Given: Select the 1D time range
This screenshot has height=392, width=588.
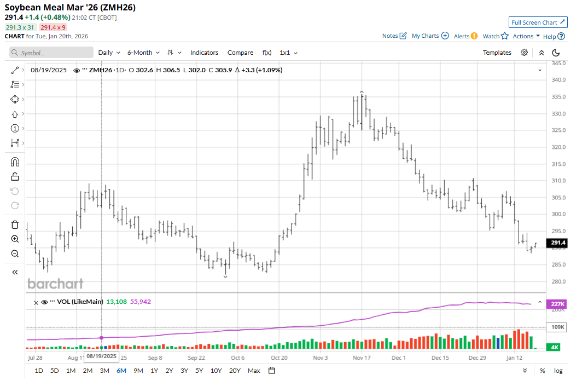Looking at the screenshot, I should (39, 371).
